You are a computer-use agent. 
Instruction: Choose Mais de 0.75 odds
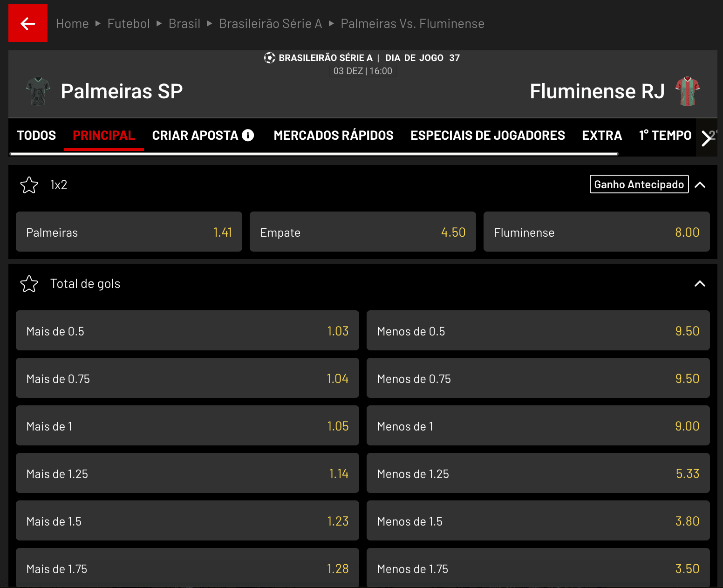(187, 378)
